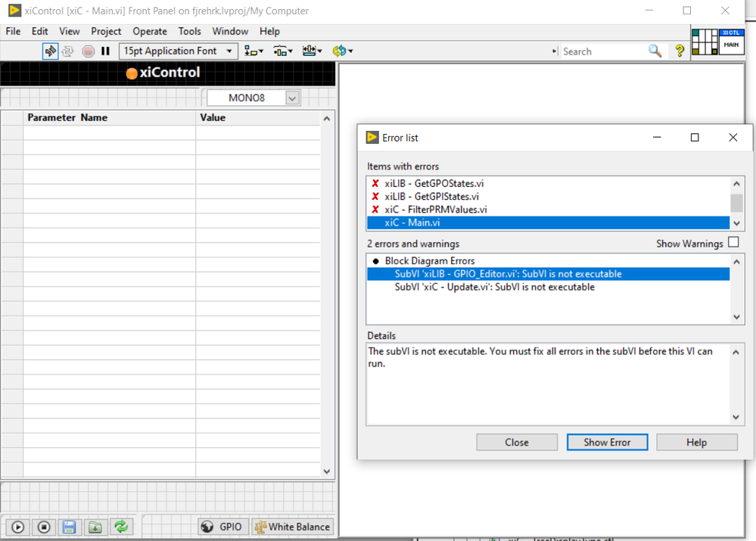The image size is (756, 541).
Task: Select the GPIO_Editor.vi SubVI error line
Action: click(548, 274)
